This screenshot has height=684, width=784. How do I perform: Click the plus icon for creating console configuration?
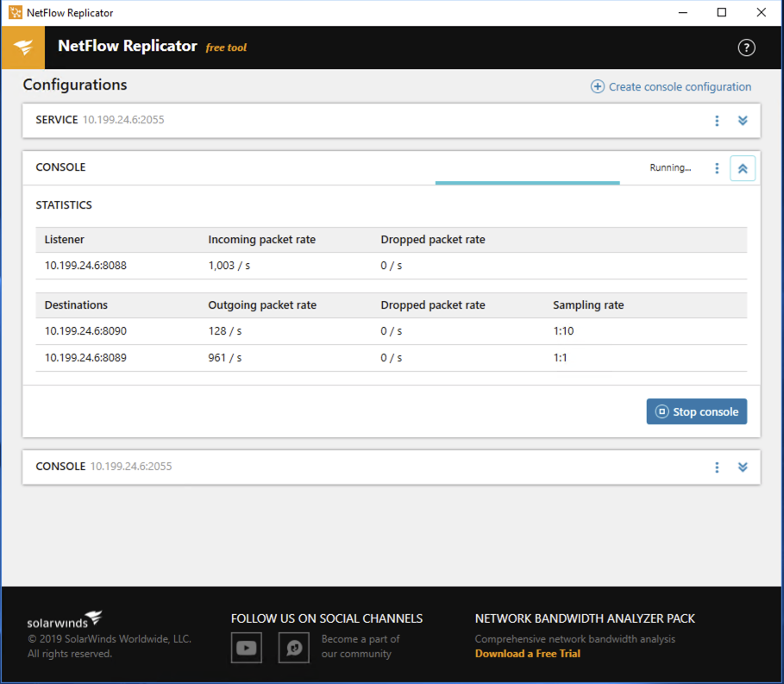(x=597, y=86)
